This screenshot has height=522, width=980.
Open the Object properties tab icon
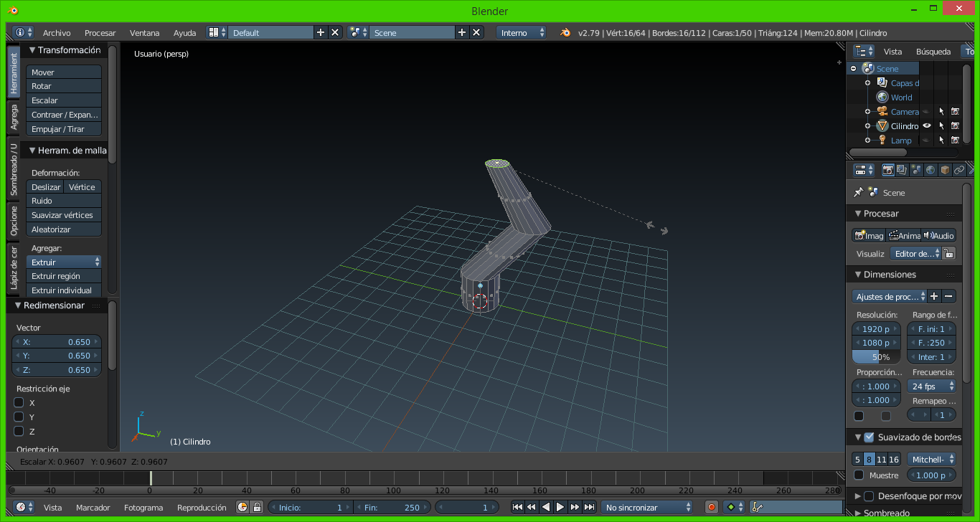click(945, 171)
